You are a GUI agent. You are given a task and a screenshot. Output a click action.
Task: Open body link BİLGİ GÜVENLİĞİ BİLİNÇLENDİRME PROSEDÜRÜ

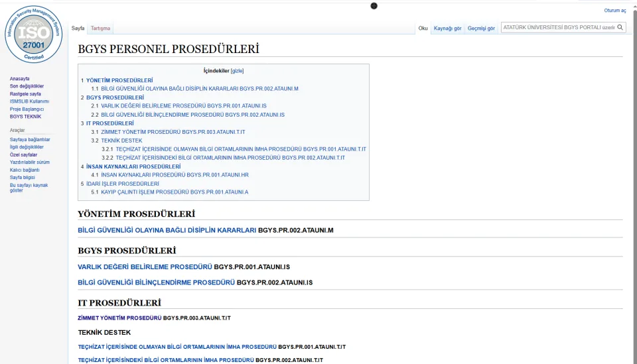(156, 282)
